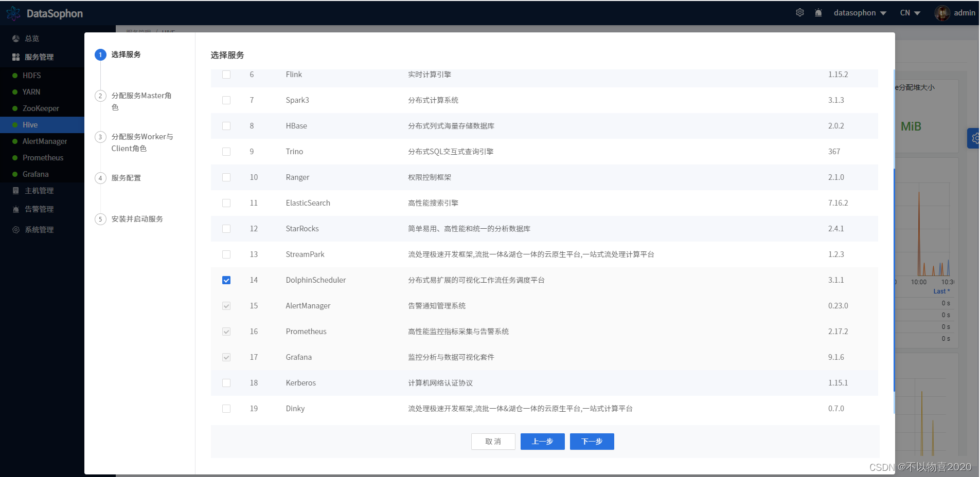
Task: Click the DolphinScheduler service name
Action: (x=316, y=280)
